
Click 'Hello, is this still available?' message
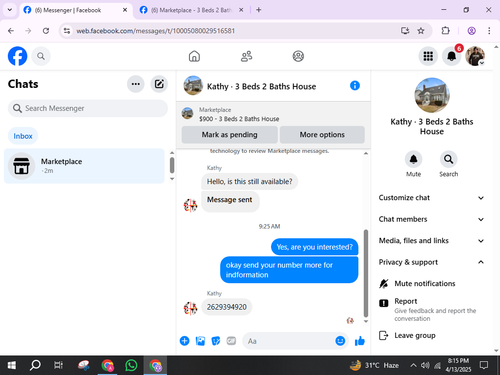coord(249,182)
